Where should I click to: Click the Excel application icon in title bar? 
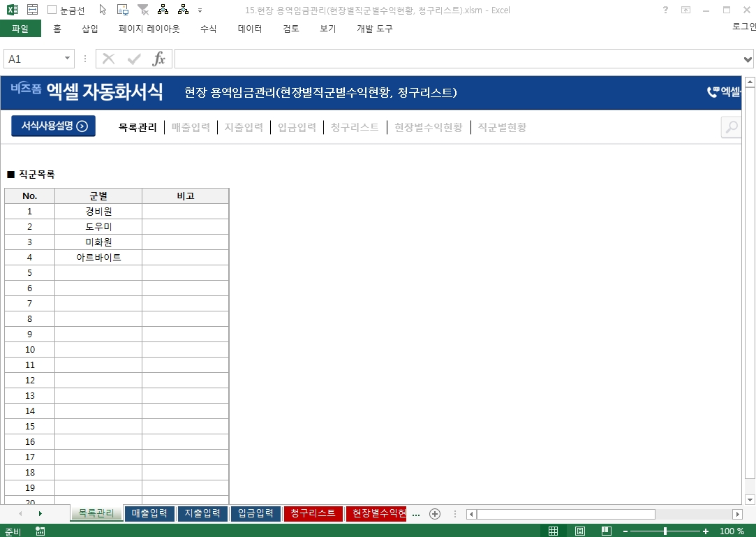(x=12, y=10)
